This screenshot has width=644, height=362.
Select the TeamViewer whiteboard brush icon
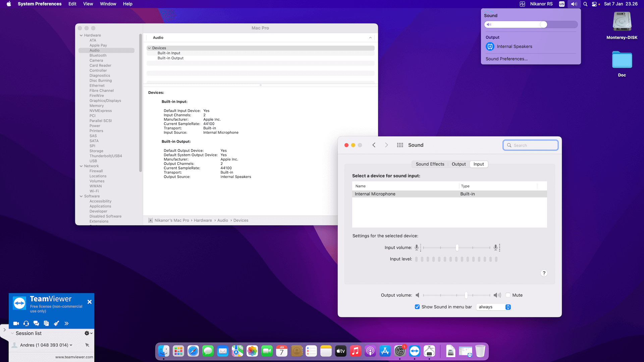[x=56, y=323]
